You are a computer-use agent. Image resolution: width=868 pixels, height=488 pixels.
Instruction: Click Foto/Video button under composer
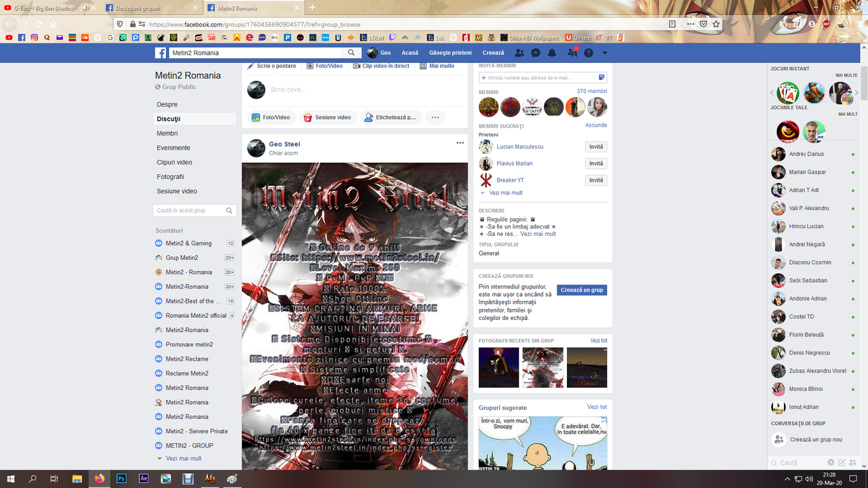[x=271, y=117]
